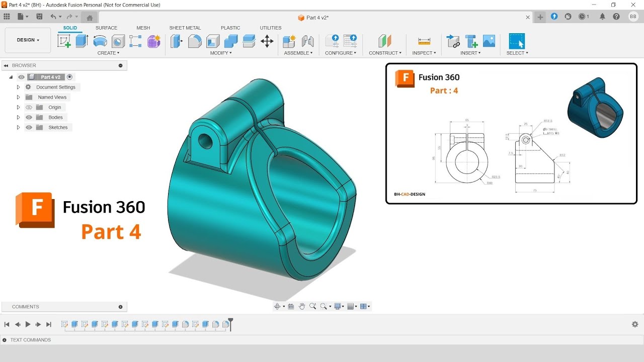Open the Display Settings dropdown
The image size is (644, 362).
(339, 306)
